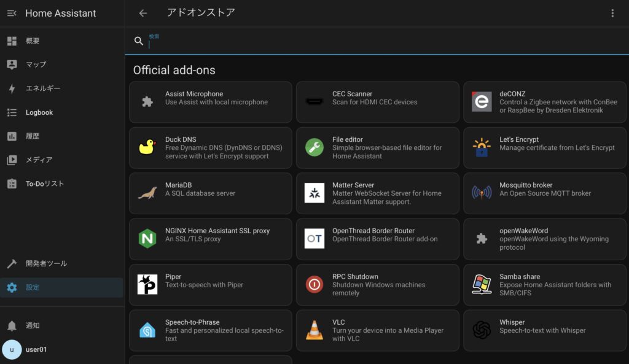Click the アドオンストア page title

(x=201, y=13)
